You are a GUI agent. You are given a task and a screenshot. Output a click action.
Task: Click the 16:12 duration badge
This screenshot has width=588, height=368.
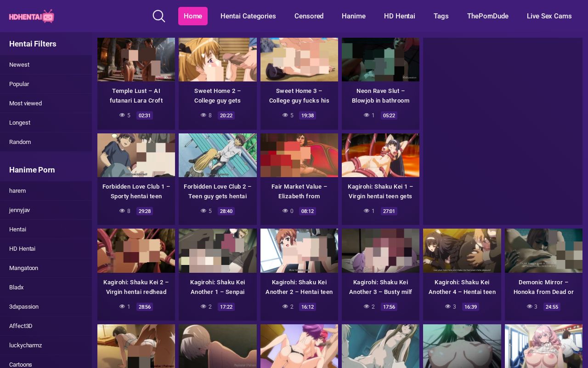pos(308,307)
